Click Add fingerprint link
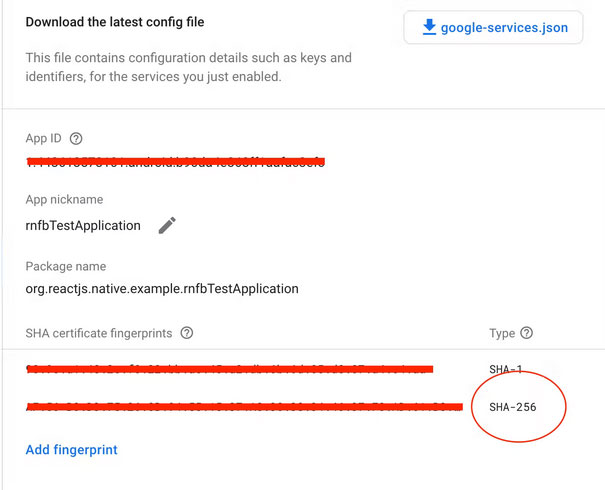Viewport: 605px width, 490px height. [x=71, y=450]
